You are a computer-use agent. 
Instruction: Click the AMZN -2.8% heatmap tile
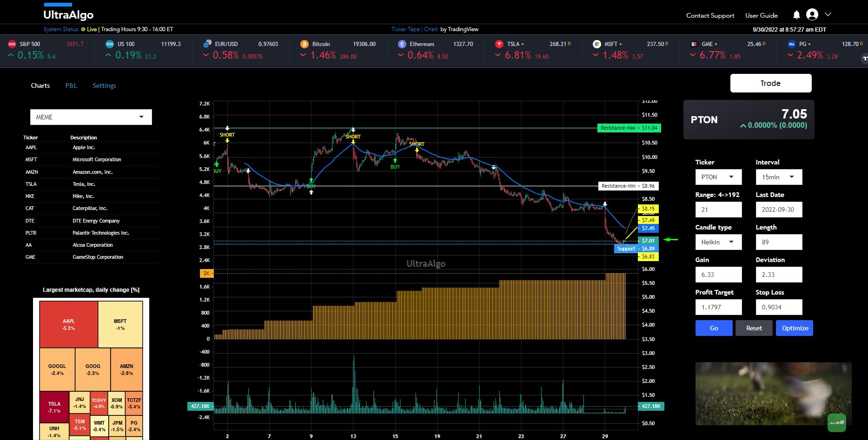tap(126, 369)
